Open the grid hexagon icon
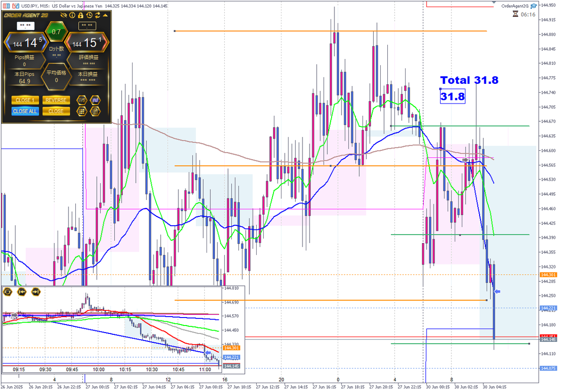The width and height of the screenshot is (562, 392). click(x=82, y=111)
